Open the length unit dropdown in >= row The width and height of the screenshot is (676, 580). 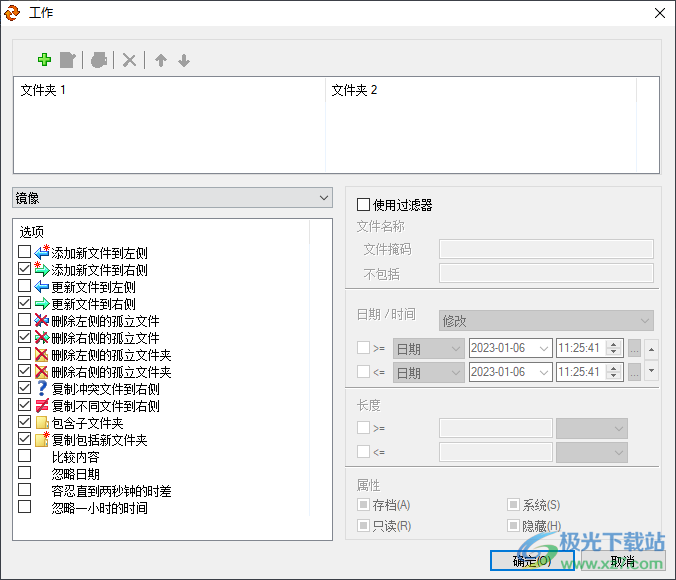[x=592, y=429]
